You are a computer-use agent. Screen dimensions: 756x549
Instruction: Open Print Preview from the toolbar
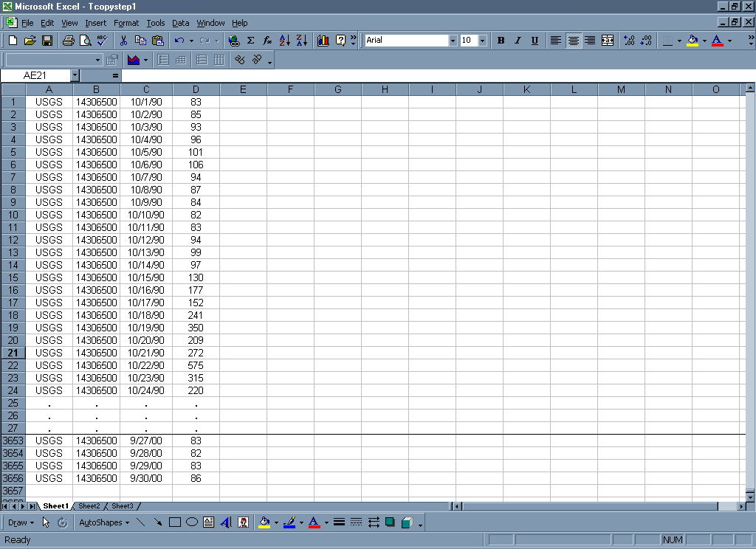click(x=85, y=41)
